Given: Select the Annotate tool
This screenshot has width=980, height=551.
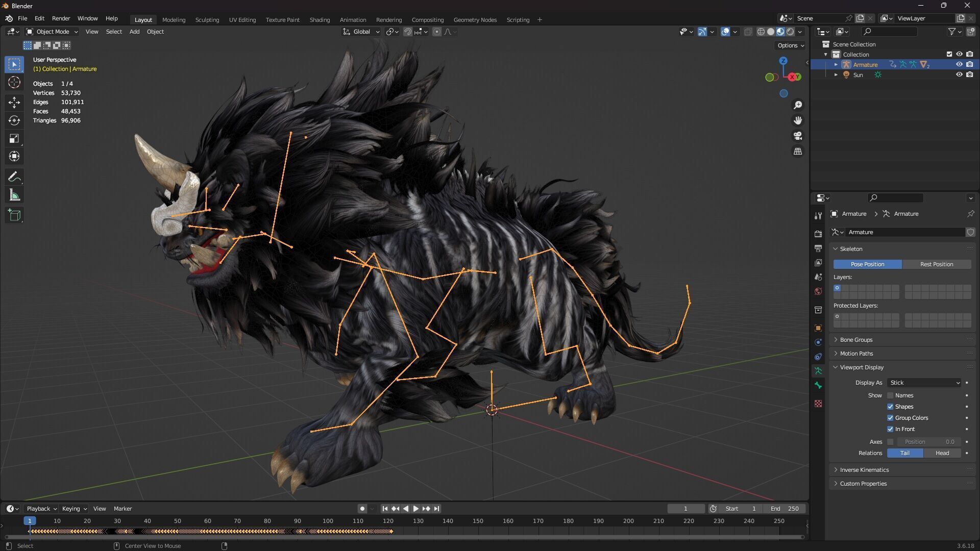Looking at the screenshot, I should (x=14, y=177).
